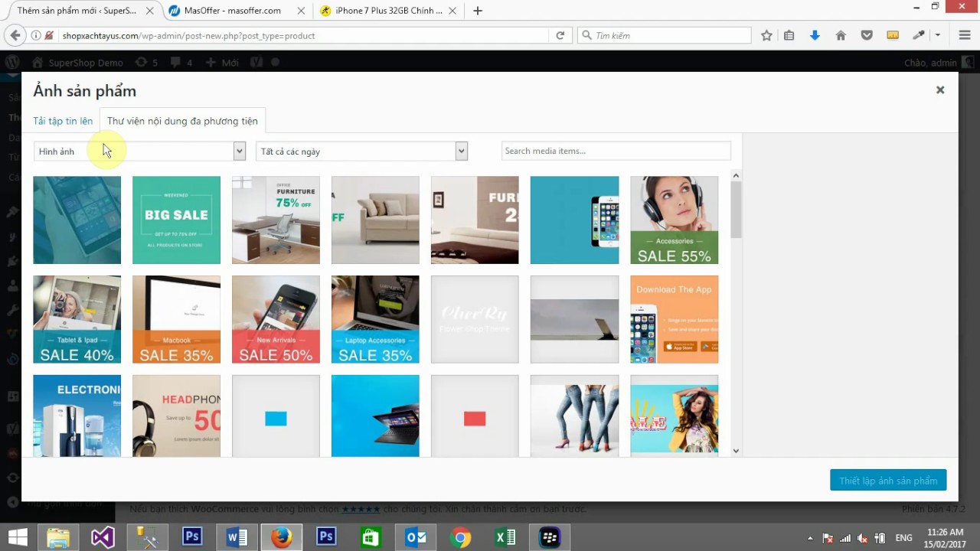The image size is (980, 551).
Task: Click the Firefox back arrow button
Action: tap(15, 35)
